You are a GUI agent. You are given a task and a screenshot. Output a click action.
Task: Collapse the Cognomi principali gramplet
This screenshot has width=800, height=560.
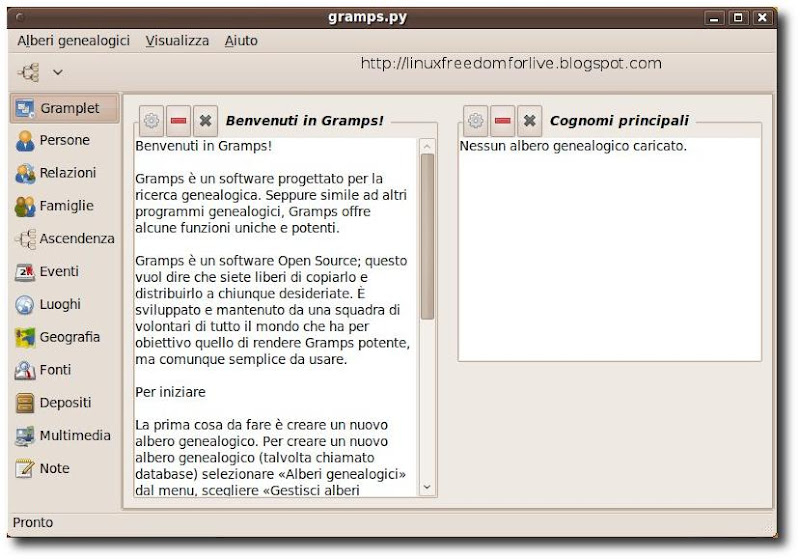coord(503,121)
